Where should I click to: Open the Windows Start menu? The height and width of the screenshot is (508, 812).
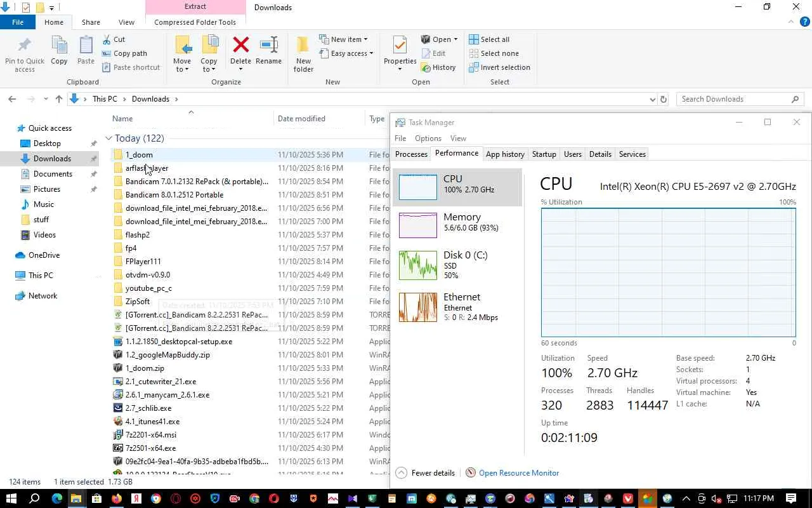click(11, 498)
